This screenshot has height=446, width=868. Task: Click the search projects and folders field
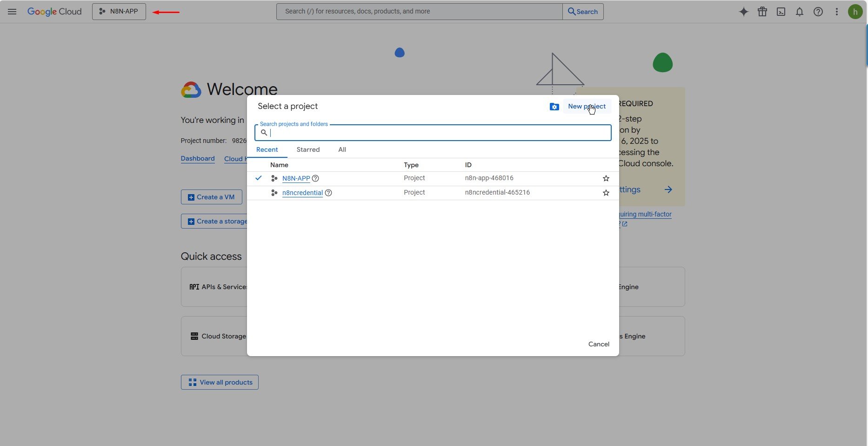pos(433,133)
